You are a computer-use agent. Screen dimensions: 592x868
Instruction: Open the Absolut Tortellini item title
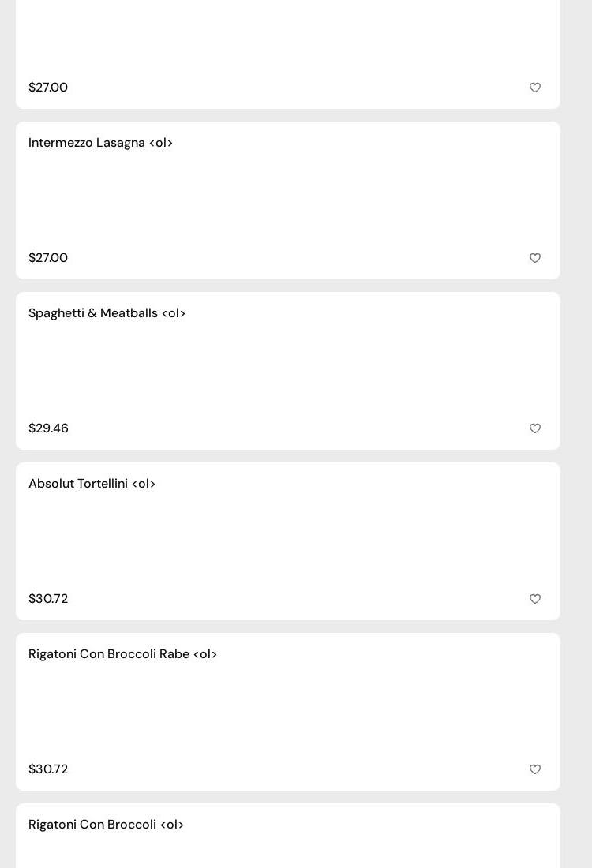pyautogui.click(x=92, y=484)
